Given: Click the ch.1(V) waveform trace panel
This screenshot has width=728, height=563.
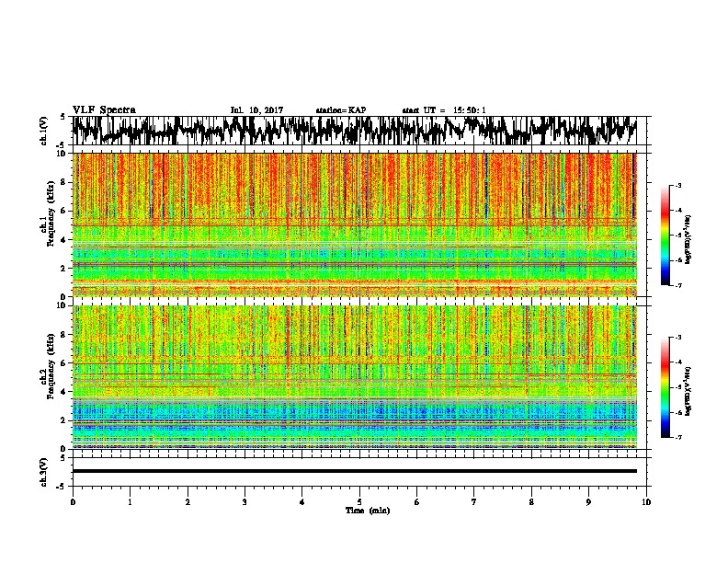Looking at the screenshot, I should (x=361, y=131).
